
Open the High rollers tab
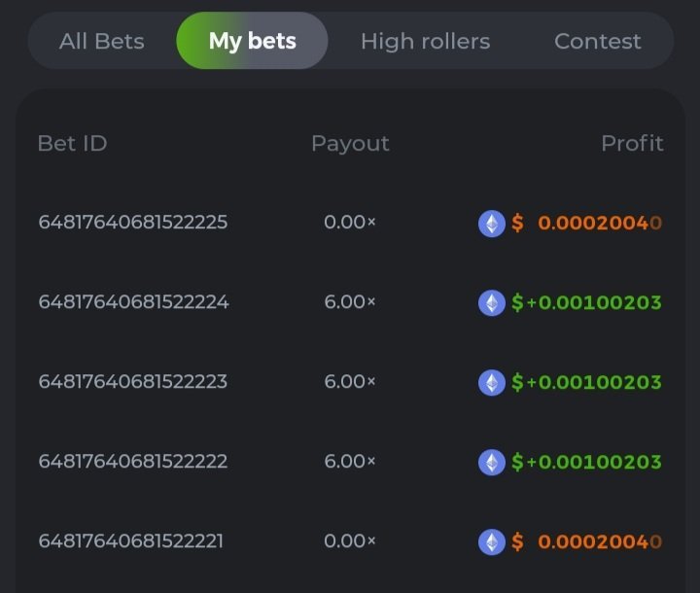click(425, 42)
